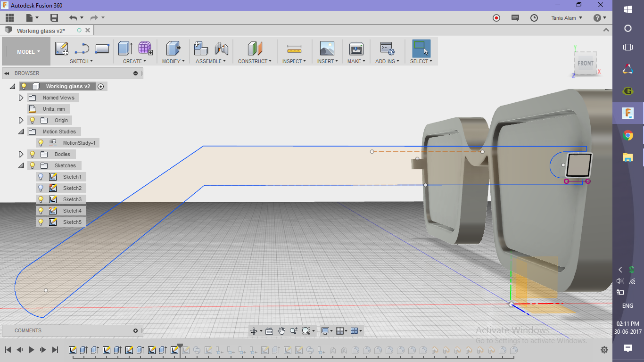Select the Insert image icon

tap(327, 48)
